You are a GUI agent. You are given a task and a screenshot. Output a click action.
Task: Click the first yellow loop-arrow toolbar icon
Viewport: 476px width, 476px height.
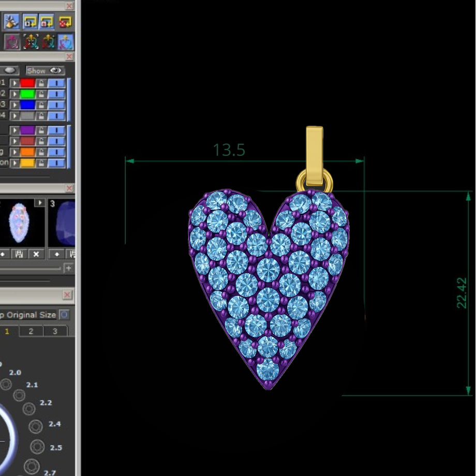pyautogui.click(x=29, y=21)
